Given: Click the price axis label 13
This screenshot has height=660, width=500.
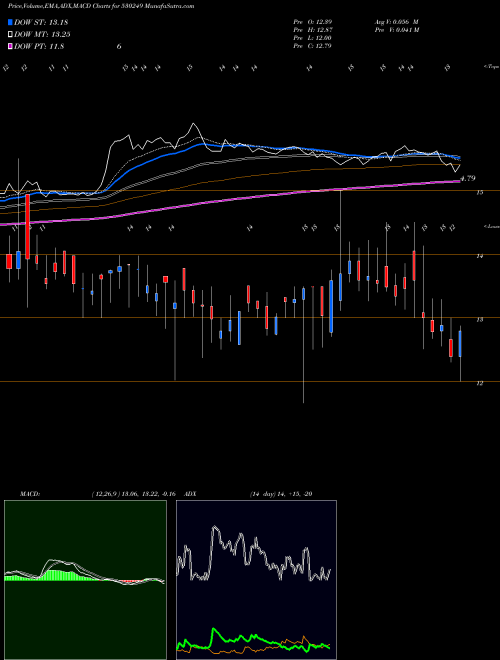Looking at the screenshot, I should point(479,319).
